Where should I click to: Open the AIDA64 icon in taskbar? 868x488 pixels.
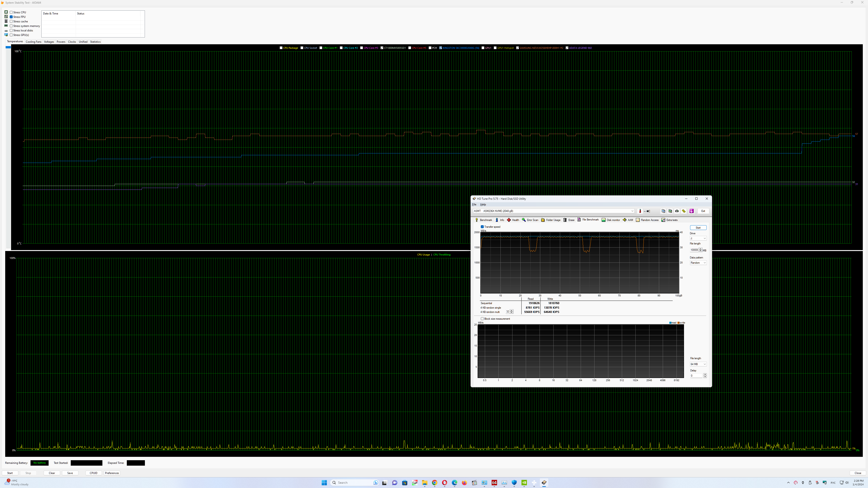pos(494,483)
